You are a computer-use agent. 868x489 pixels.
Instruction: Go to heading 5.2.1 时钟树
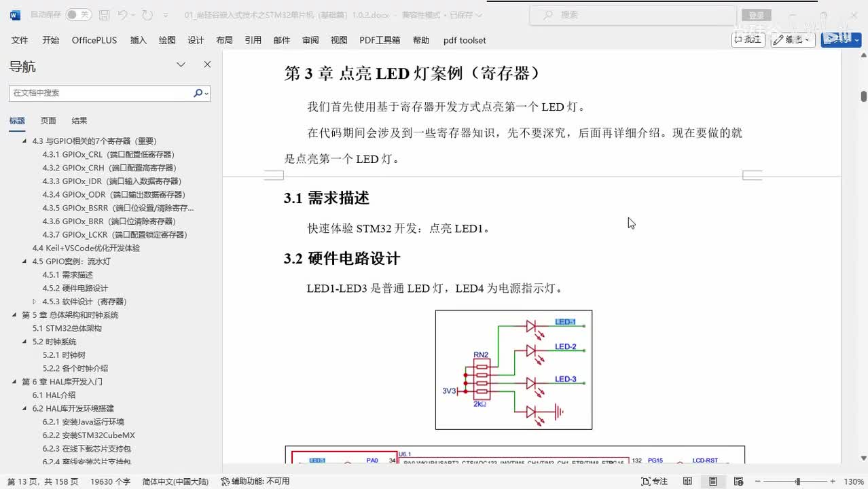64,355
